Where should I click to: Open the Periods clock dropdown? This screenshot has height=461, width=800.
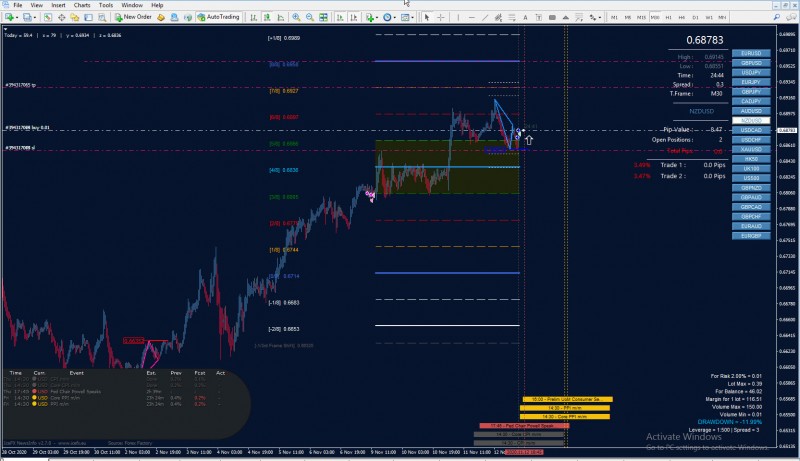coord(389,17)
